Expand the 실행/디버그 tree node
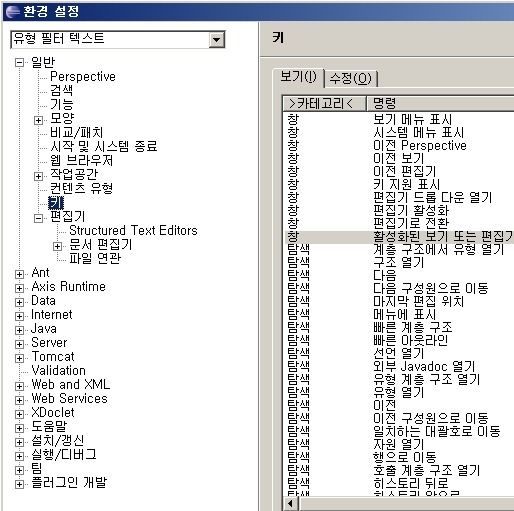 point(20,456)
